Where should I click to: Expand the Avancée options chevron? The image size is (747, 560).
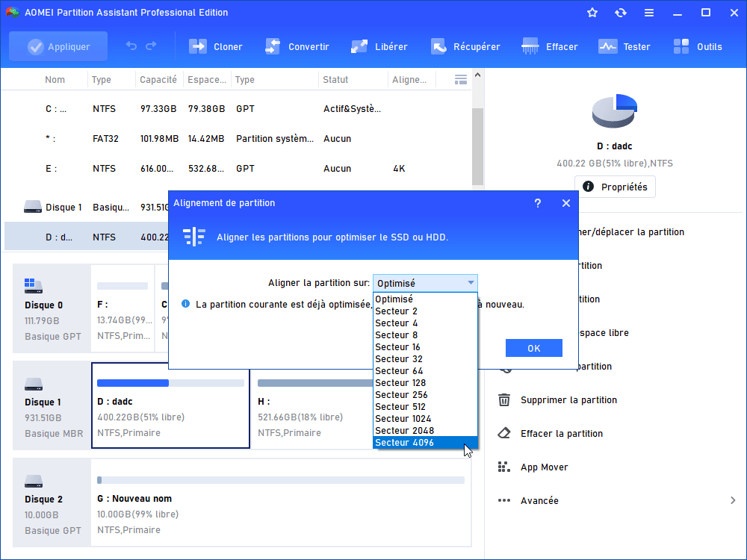tap(733, 501)
